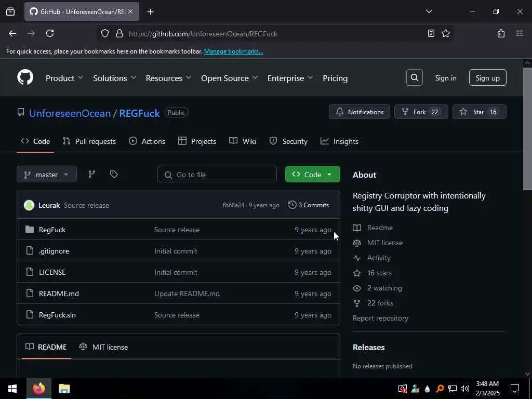Open the Security tab

[288, 141]
